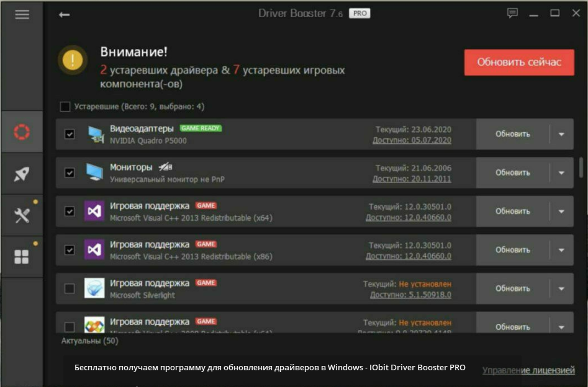The height and width of the screenshot is (387, 588).
Task: Select the Microsoft Silverlight text
Action: click(x=143, y=295)
